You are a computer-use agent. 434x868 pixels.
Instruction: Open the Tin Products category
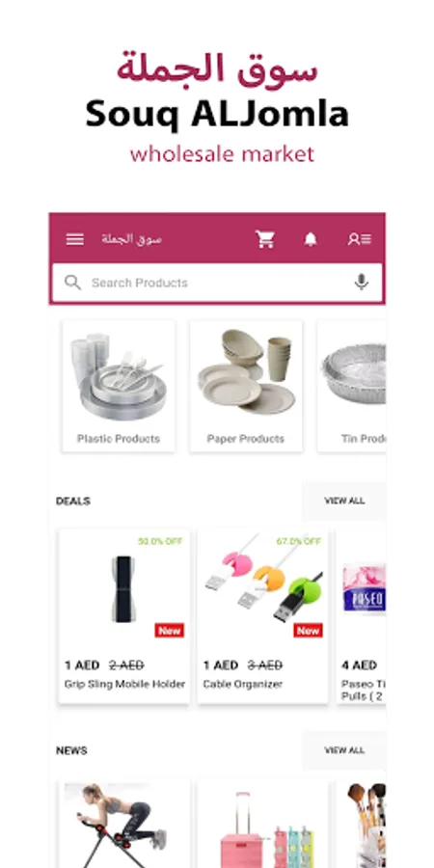[x=351, y=386]
